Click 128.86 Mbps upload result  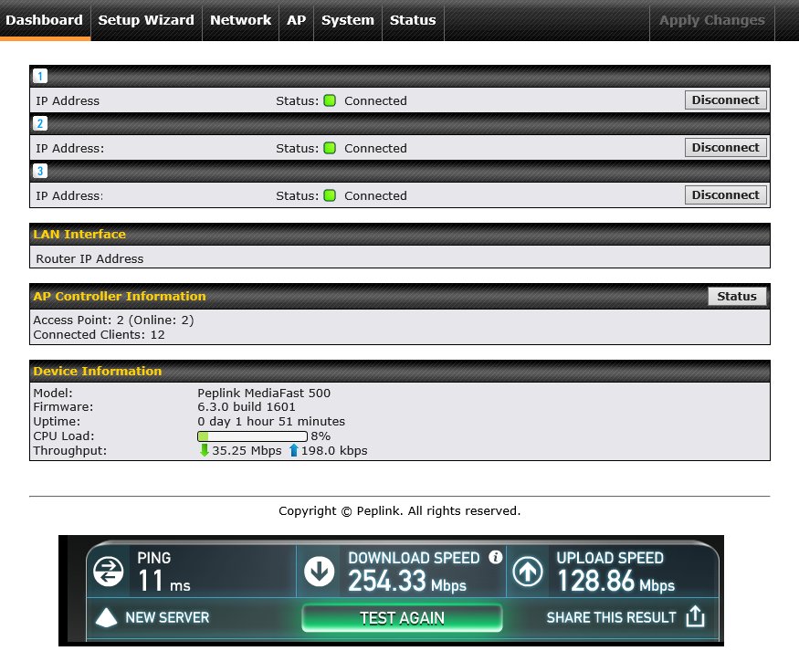[616, 581]
